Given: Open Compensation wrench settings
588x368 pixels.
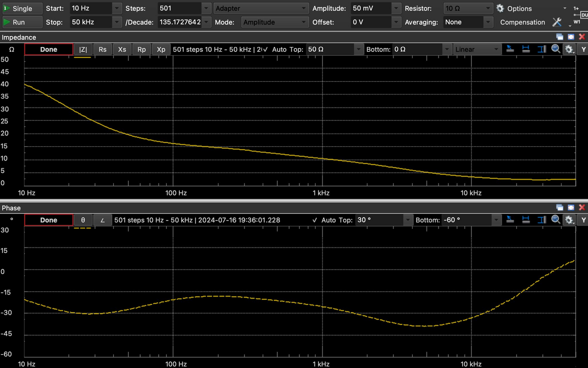Looking at the screenshot, I should (557, 22).
